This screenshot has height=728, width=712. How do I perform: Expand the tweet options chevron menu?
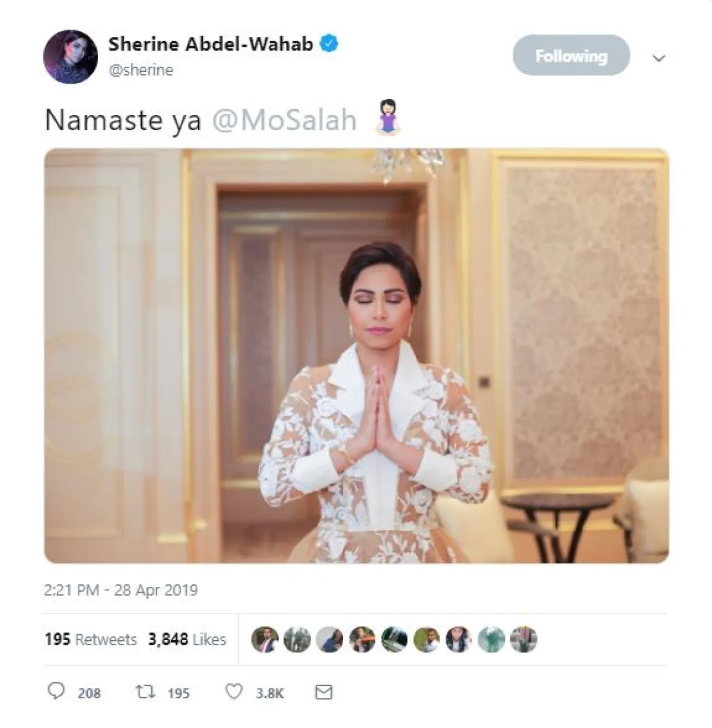pos(659,58)
